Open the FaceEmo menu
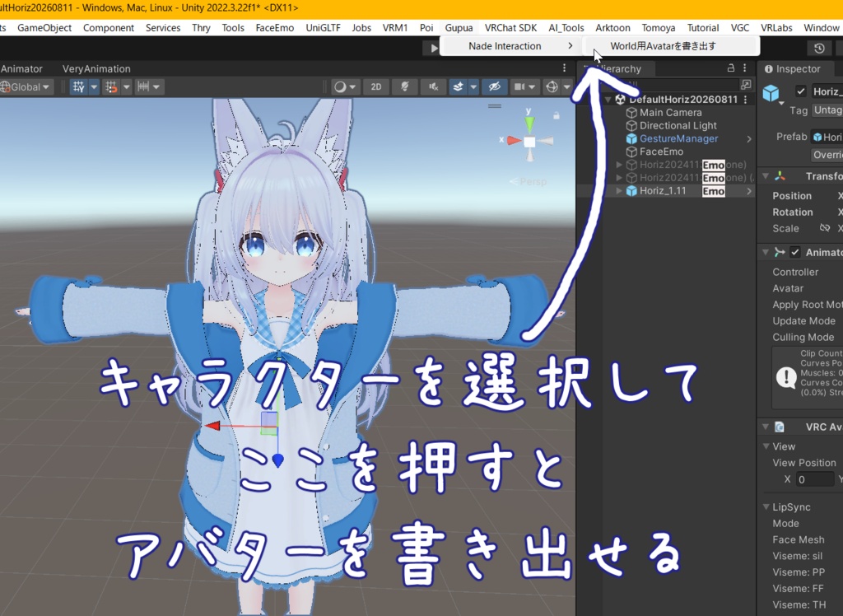 [275, 28]
